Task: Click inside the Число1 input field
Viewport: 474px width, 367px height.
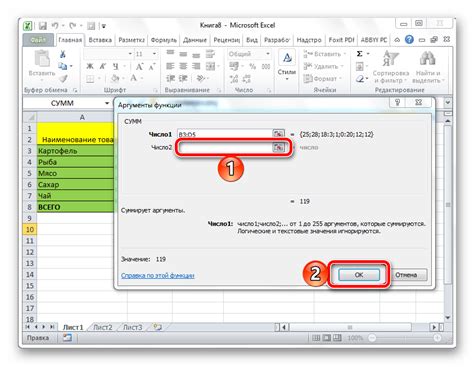Action: tap(225, 134)
